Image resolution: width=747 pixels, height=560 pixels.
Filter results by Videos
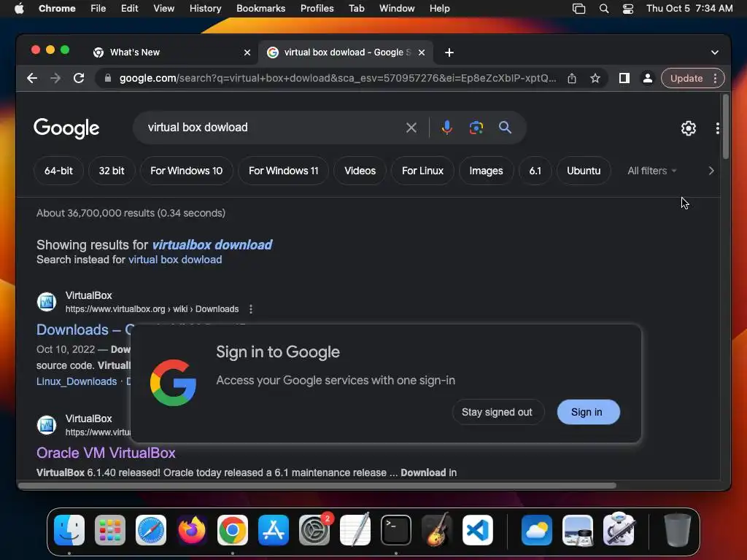click(360, 171)
